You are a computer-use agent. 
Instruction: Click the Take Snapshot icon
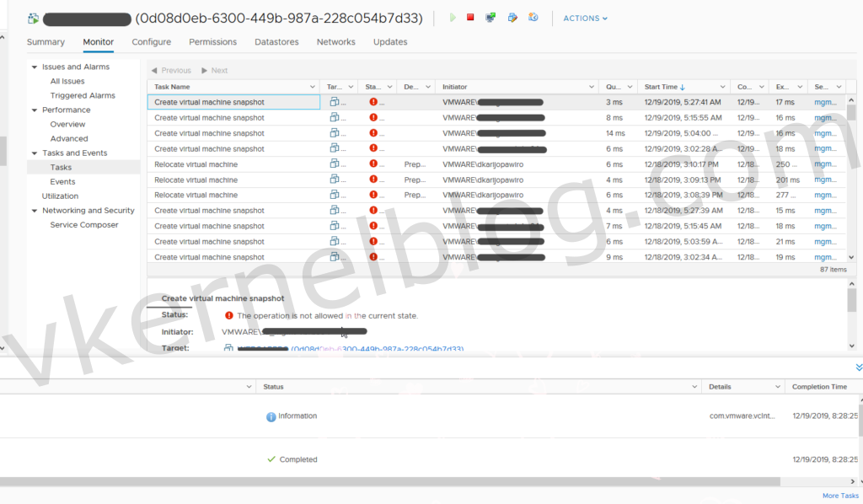533,18
